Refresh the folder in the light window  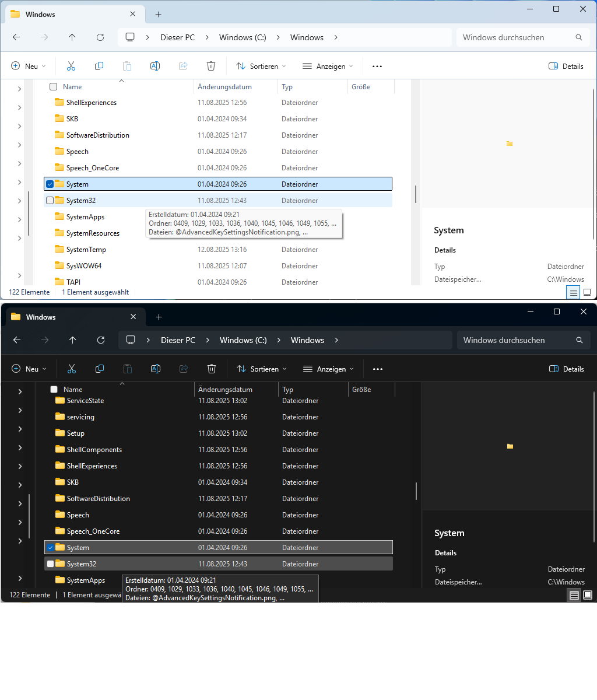tap(100, 37)
